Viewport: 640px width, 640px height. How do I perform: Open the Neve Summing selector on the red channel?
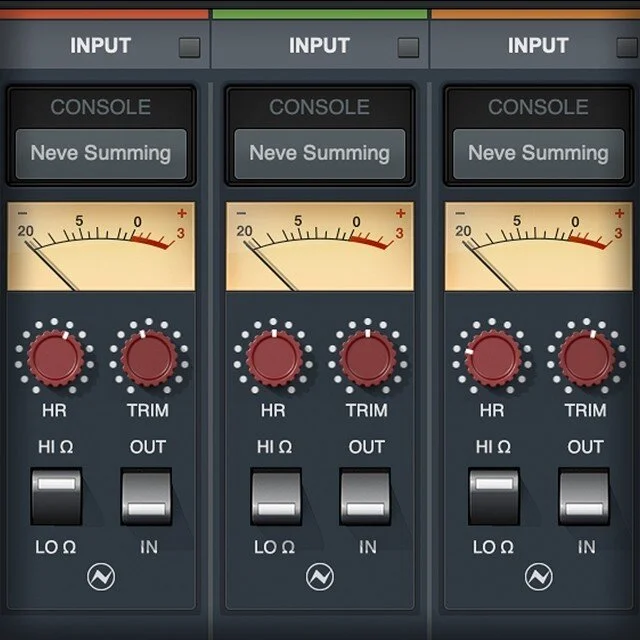[101, 154]
